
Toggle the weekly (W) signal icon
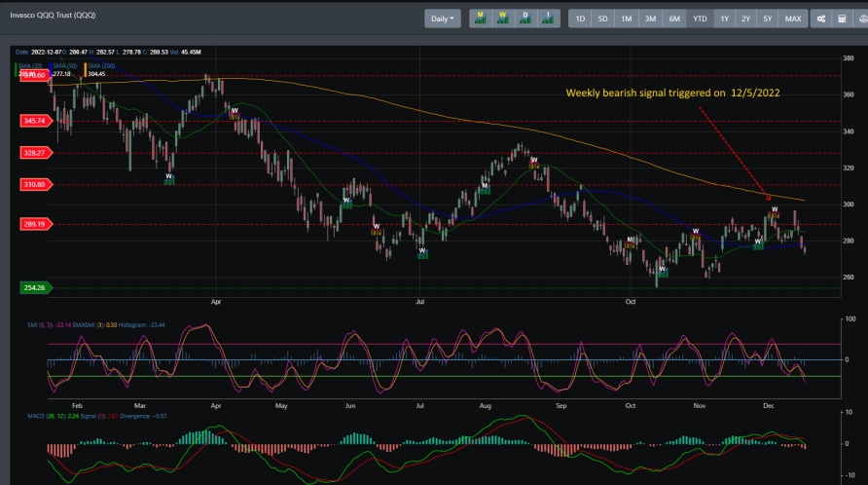pyautogui.click(x=503, y=19)
